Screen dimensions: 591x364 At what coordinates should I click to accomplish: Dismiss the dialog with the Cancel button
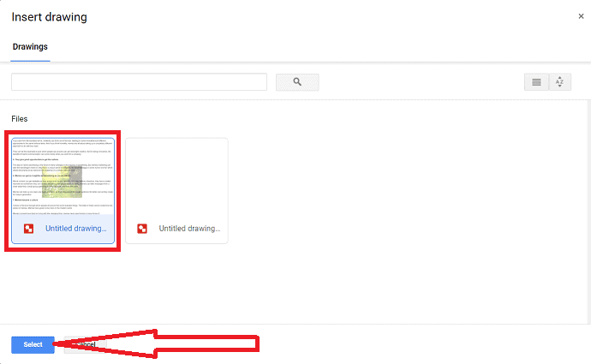[86, 345]
